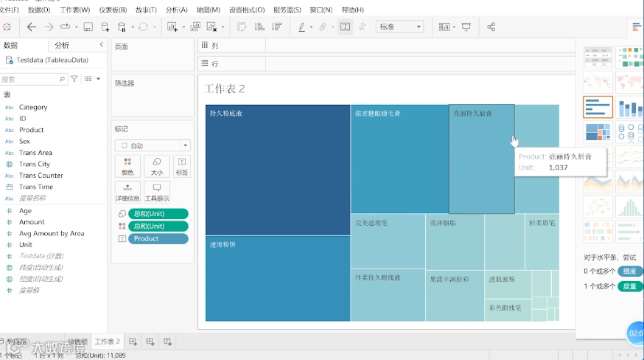Select the Trans City field in the Data pane
This screenshot has width=644, height=360.
coord(35,165)
